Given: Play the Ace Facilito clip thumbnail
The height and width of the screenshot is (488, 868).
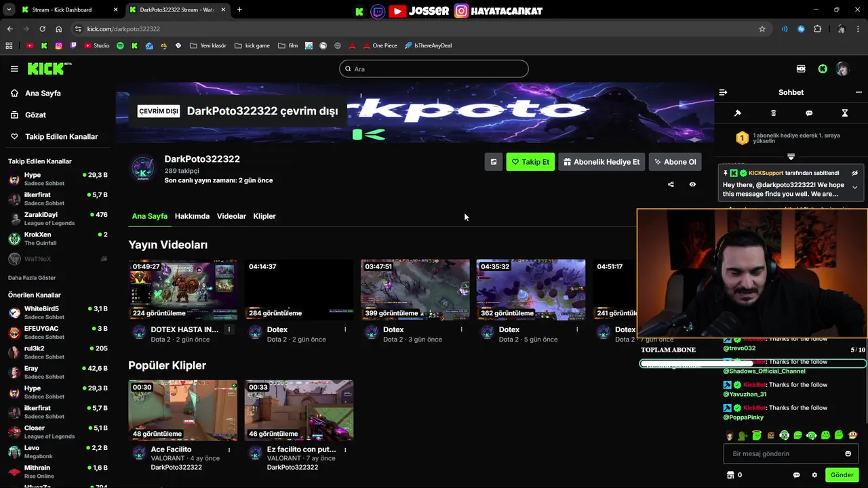Looking at the screenshot, I should pyautogui.click(x=183, y=410).
